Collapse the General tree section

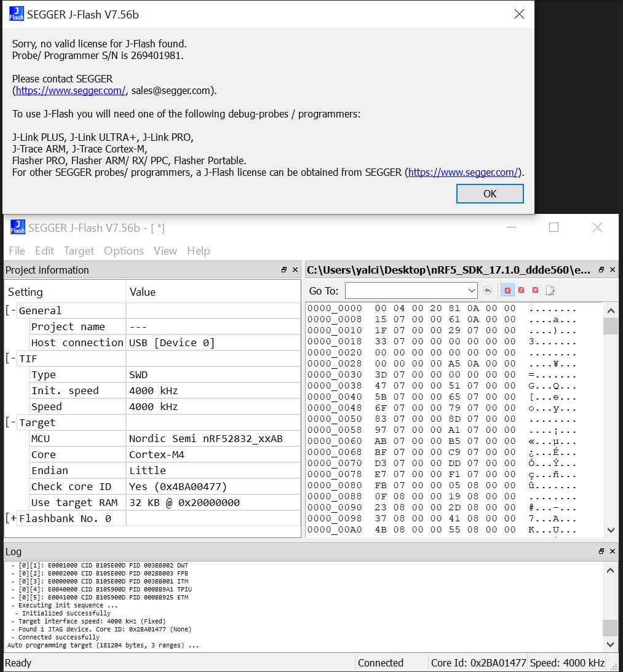tap(11, 310)
